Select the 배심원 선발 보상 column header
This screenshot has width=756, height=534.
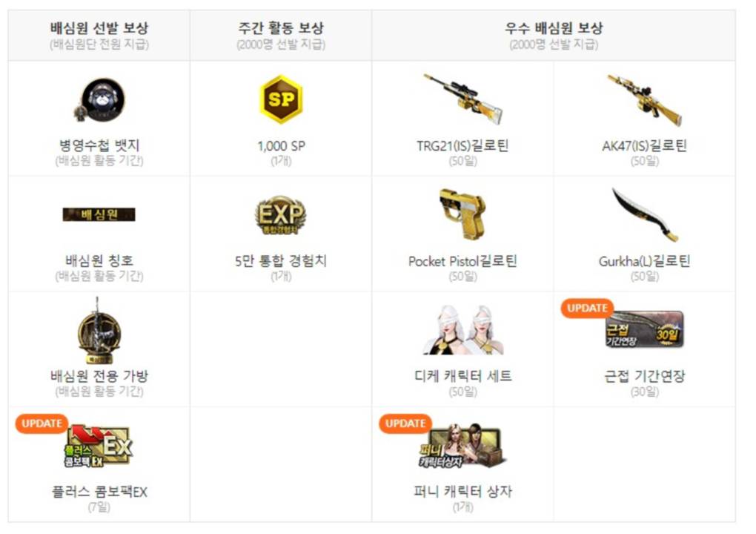click(99, 35)
